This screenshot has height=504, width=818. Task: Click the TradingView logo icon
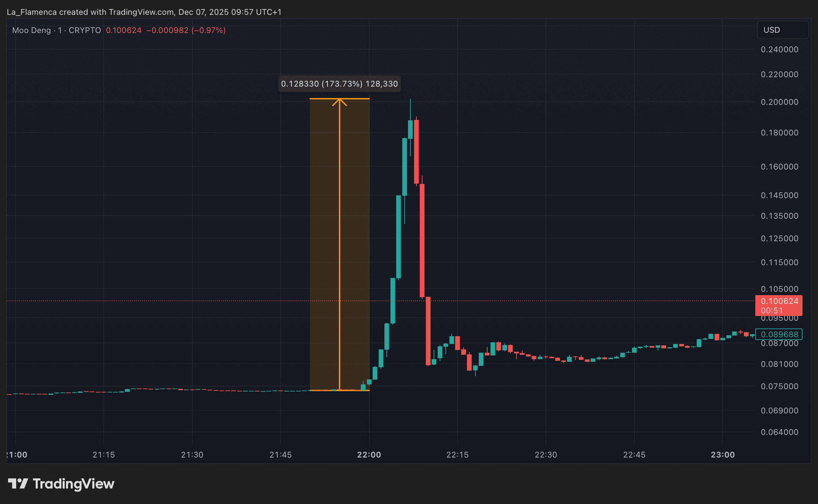pos(18,484)
